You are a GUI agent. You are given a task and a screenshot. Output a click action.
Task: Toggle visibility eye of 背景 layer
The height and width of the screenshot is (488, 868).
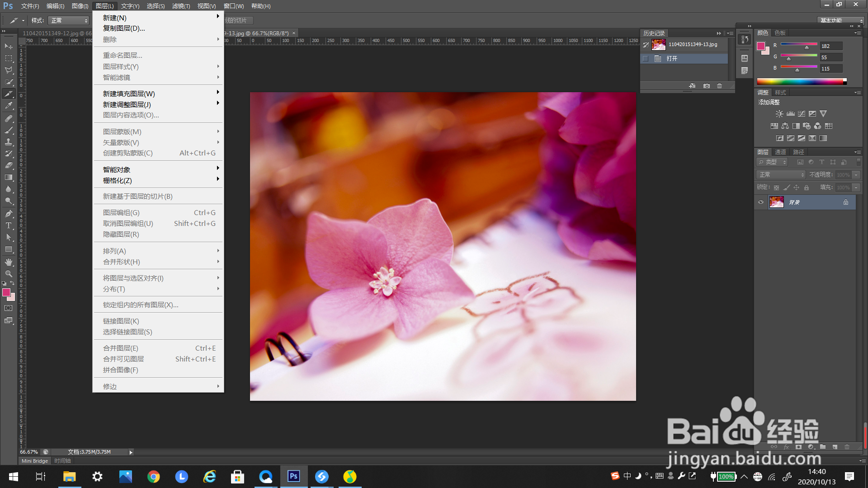tap(761, 202)
